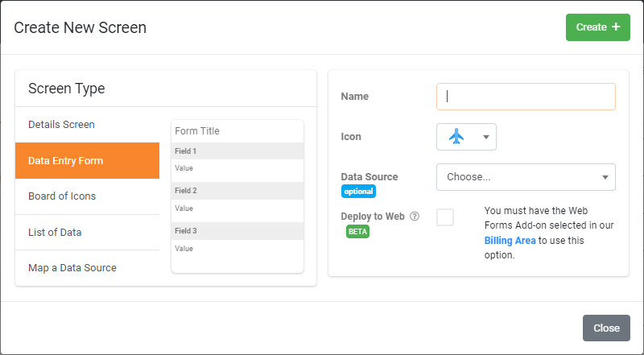Open the Icon picker dropdown arrow
Viewport: 644px width, 355px height.
[486, 137]
